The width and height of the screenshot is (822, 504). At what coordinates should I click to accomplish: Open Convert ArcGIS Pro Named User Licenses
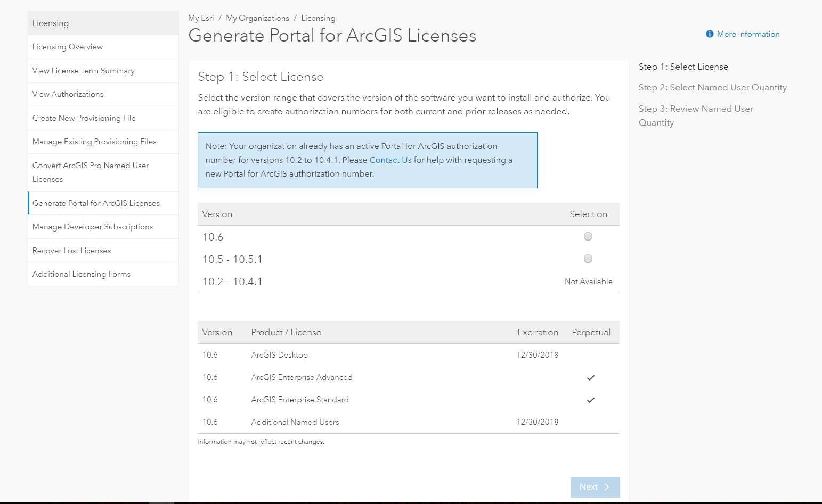[x=91, y=172]
